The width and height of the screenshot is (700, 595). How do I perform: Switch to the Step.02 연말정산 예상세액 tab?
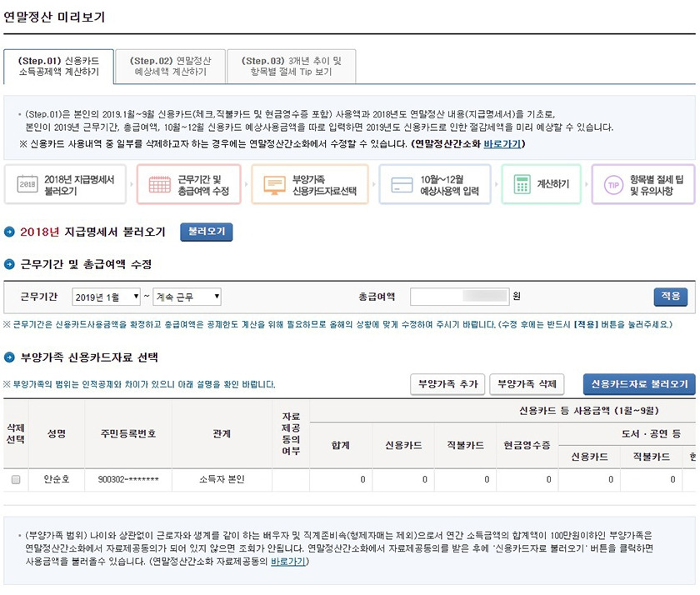tap(171, 65)
